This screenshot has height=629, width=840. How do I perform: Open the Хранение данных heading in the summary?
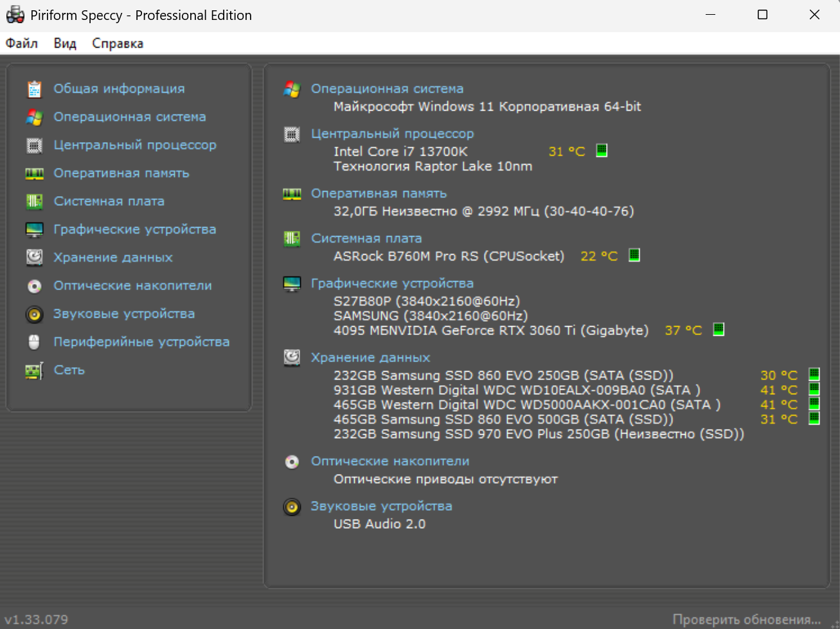point(370,358)
